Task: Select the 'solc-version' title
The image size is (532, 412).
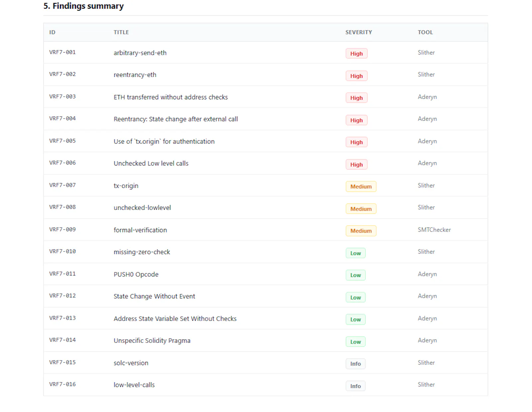Action: [x=131, y=363]
